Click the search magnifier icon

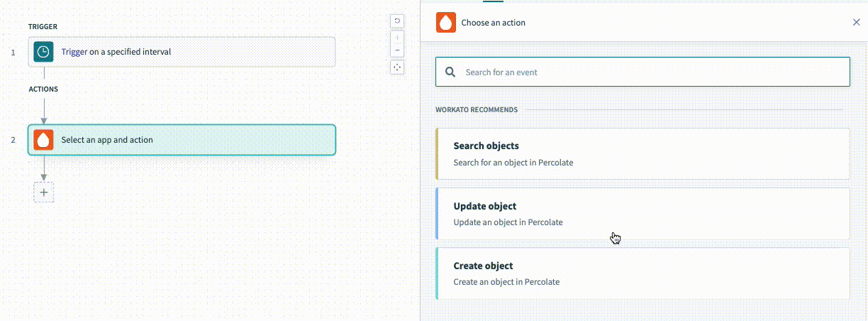450,72
